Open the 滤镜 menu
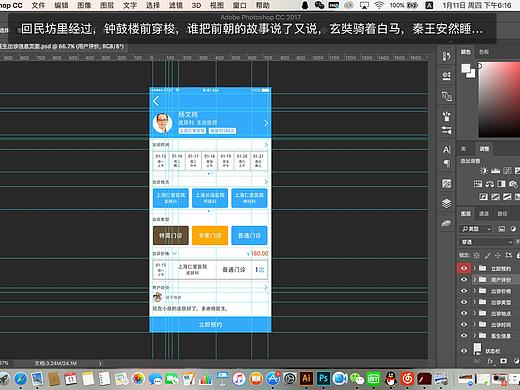This screenshot has width=520, height=390. click(175, 5)
